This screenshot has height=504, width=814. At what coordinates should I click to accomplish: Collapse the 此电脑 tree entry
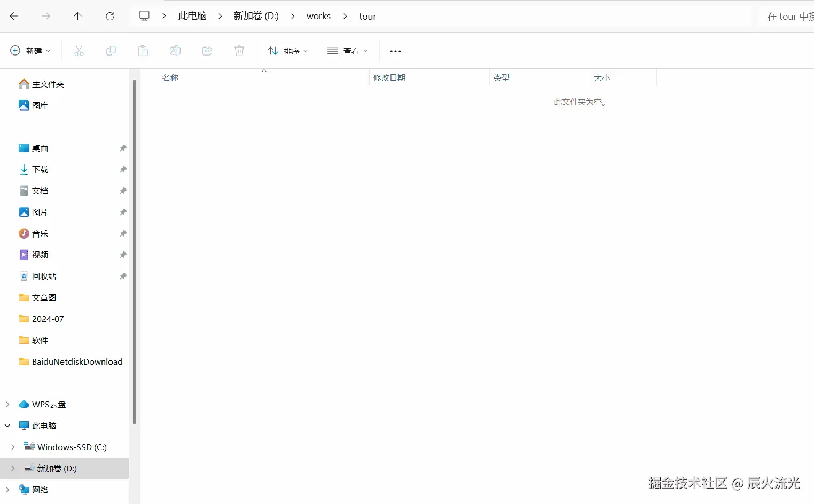[7, 426]
